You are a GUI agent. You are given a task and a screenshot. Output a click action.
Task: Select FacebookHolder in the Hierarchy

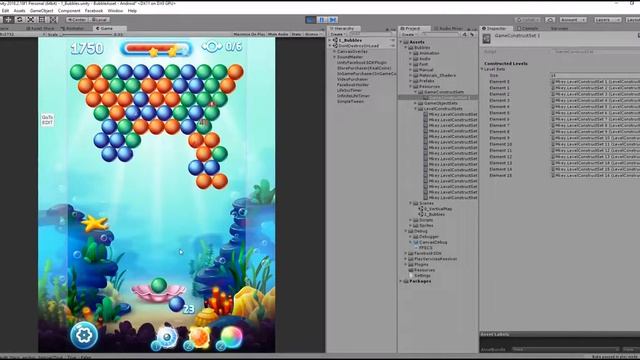tap(353, 85)
